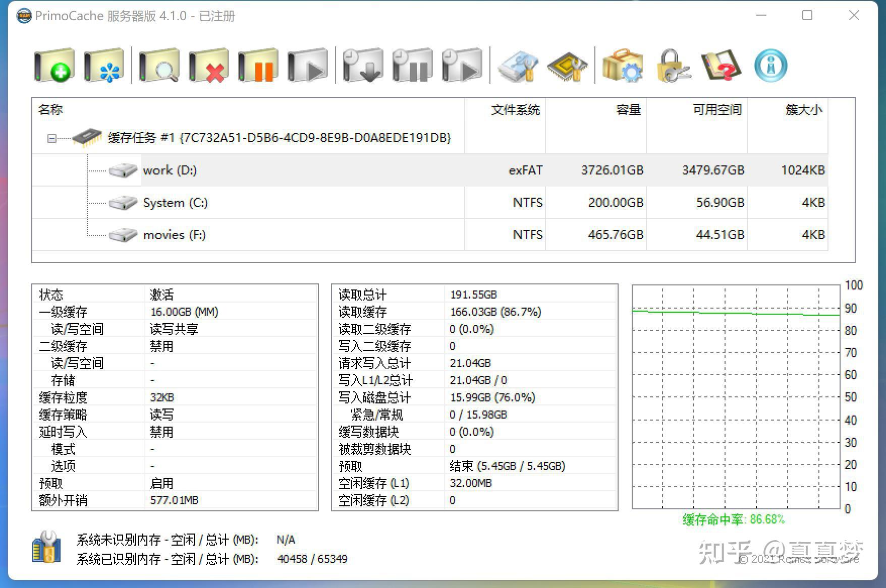Viewport: 886px width, 588px height.
Task: Click the 状态 激活 status row
Action: point(175,294)
